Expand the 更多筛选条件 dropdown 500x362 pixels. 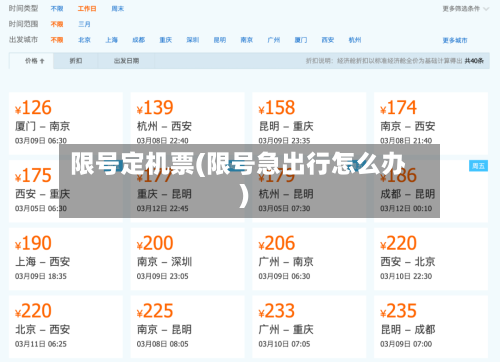tap(465, 9)
